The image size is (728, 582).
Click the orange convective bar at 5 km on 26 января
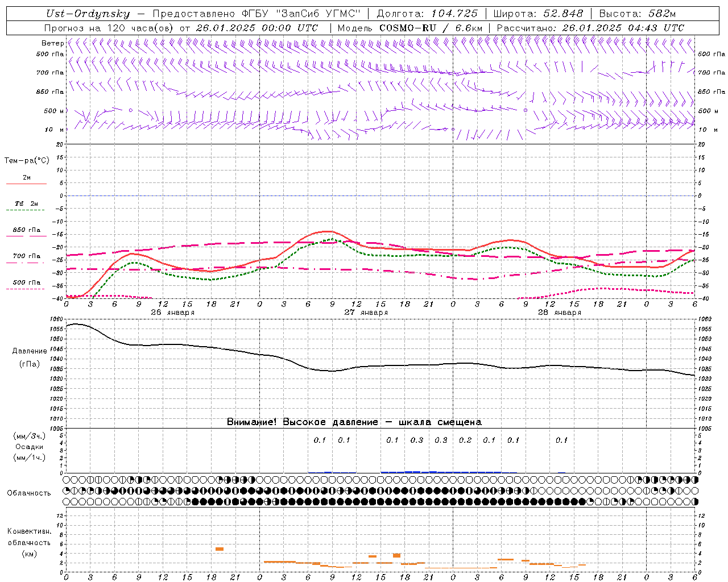click(x=220, y=549)
